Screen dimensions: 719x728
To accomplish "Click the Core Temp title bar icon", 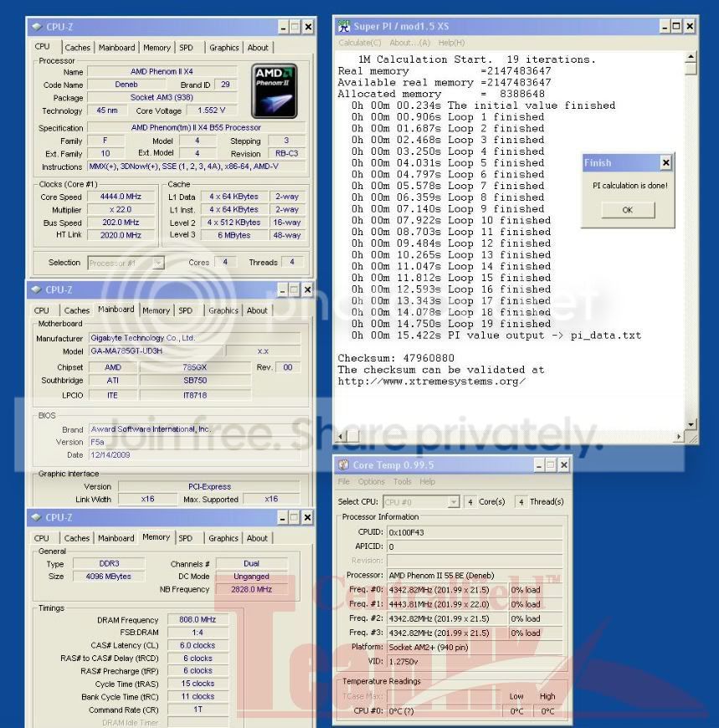I will pos(343,464).
